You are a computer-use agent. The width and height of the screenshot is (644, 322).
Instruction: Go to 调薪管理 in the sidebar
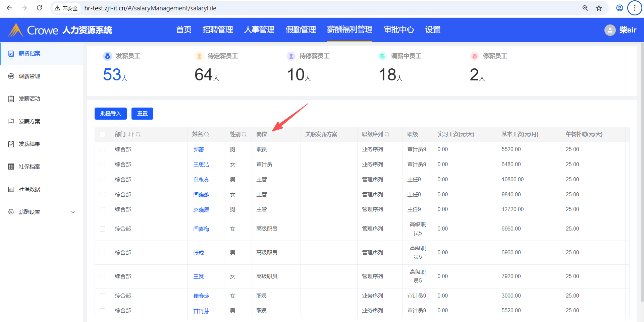pos(30,76)
